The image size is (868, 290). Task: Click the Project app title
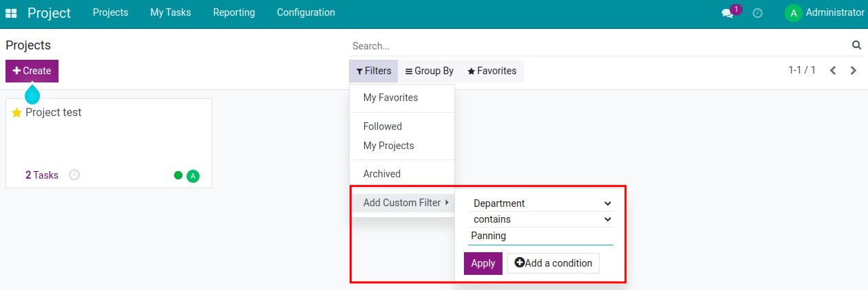(x=49, y=13)
